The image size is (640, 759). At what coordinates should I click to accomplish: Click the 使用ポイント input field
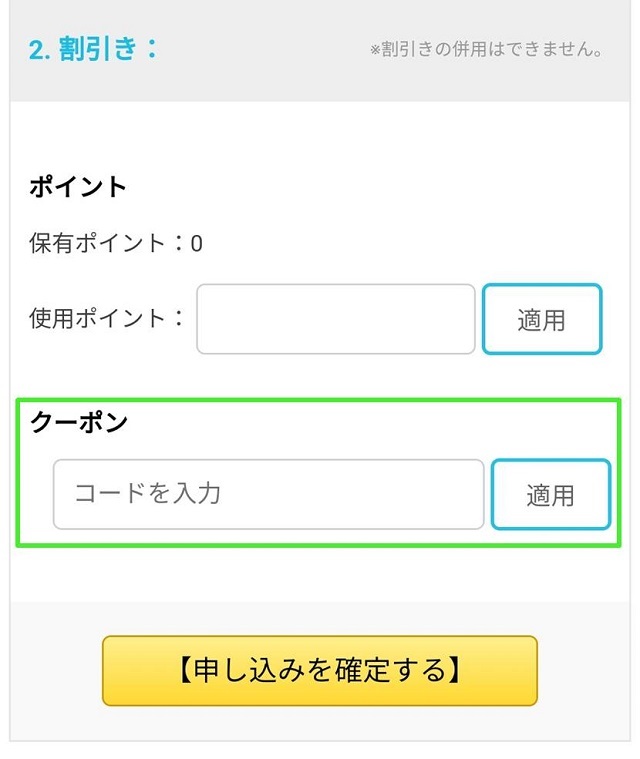(x=335, y=319)
